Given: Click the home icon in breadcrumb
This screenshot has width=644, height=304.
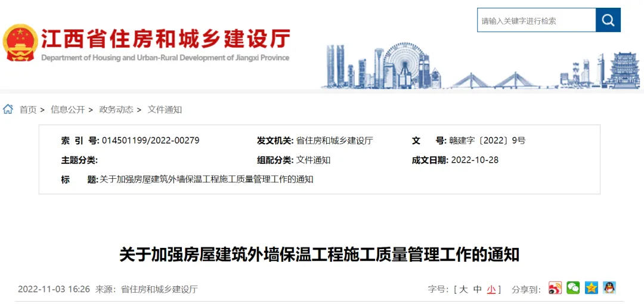Looking at the screenshot, I should pyautogui.click(x=8, y=109).
